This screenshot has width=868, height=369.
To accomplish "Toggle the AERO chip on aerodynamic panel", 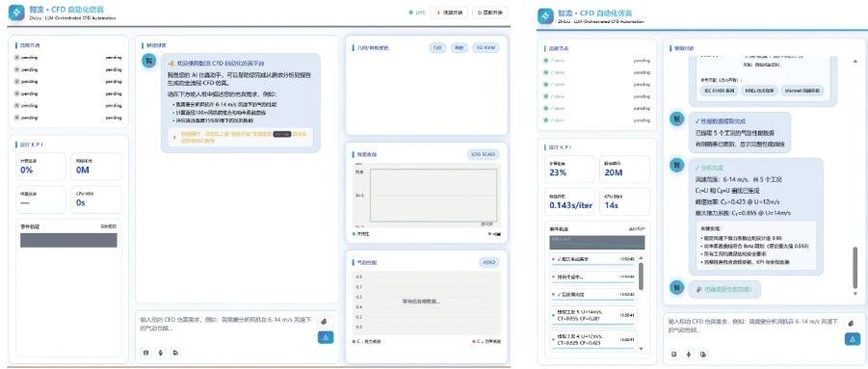I will [x=488, y=262].
